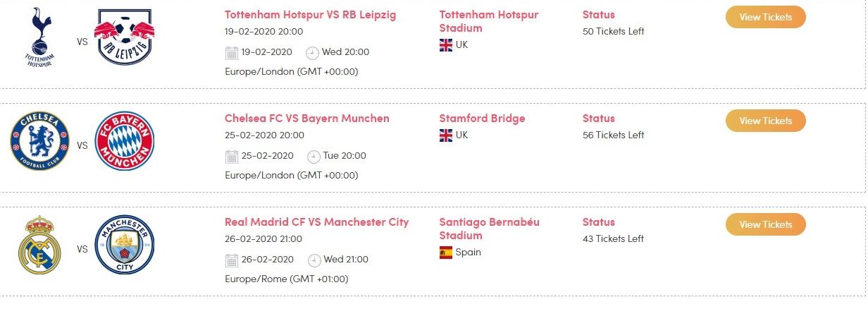This screenshot has height=309, width=868.
Task: Open Real Madrid CF VS Manchester City link
Action: point(316,222)
